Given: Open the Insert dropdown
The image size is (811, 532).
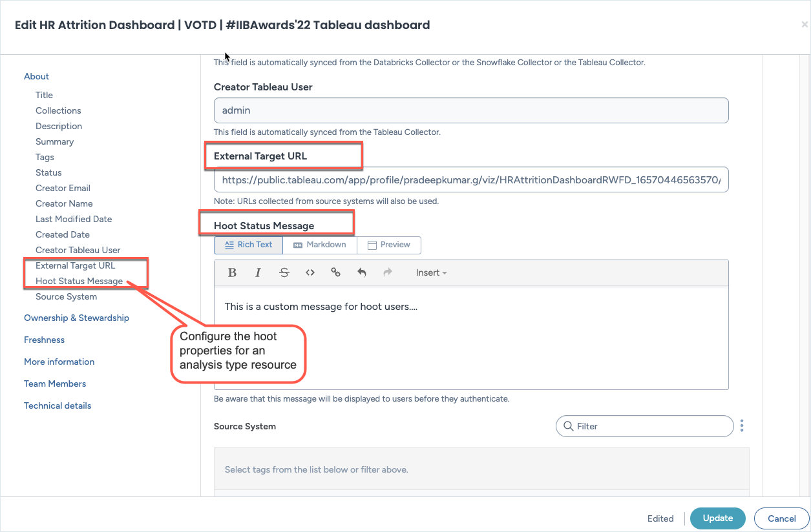Looking at the screenshot, I should [x=431, y=272].
